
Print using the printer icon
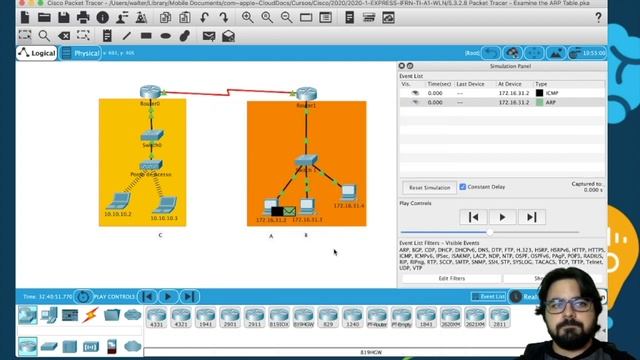[83, 18]
